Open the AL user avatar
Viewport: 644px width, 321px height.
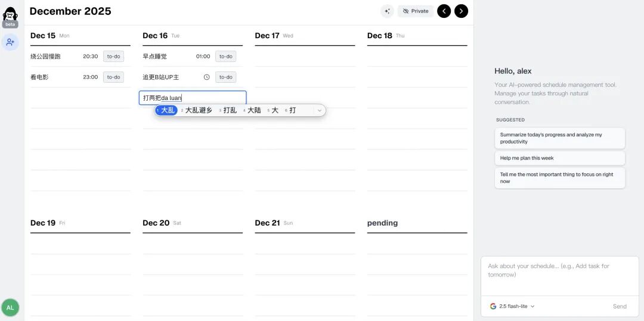point(10,307)
